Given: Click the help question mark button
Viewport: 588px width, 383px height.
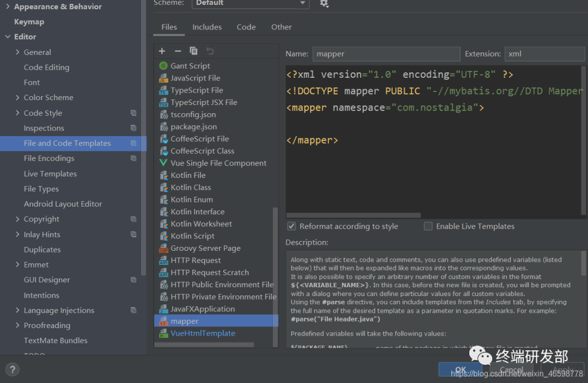Looking at the screenshot, I should [13, 370].
